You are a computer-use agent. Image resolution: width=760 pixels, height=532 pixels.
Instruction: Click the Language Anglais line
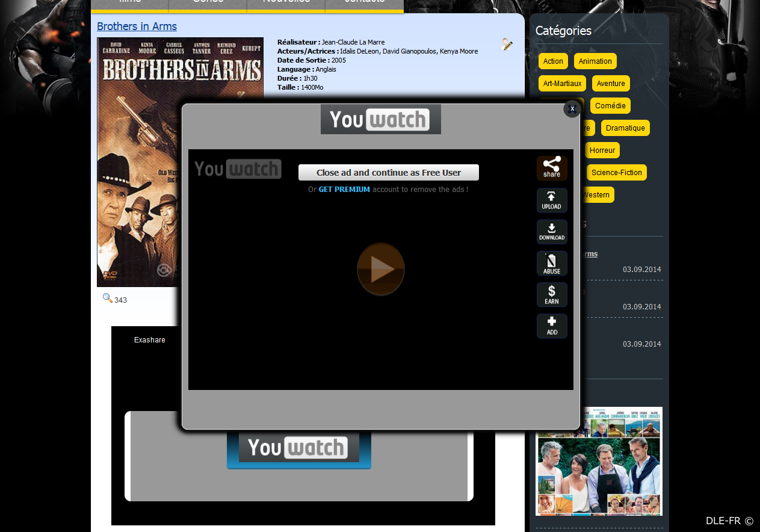(307, 69)
